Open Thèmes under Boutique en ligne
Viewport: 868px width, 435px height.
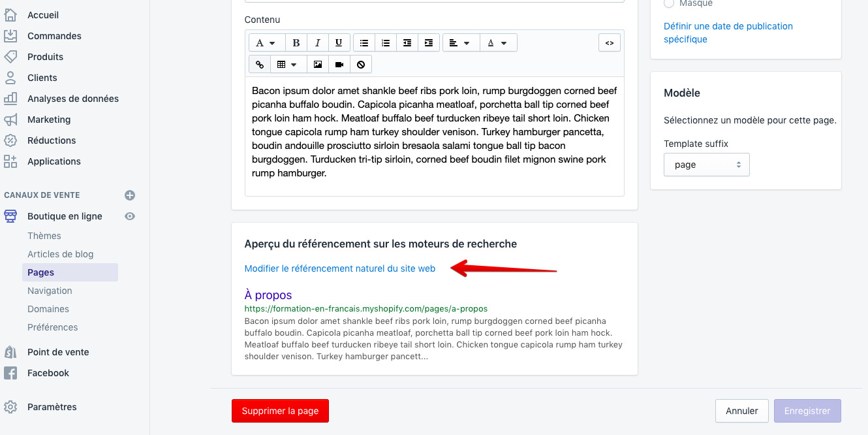(44, 236)
